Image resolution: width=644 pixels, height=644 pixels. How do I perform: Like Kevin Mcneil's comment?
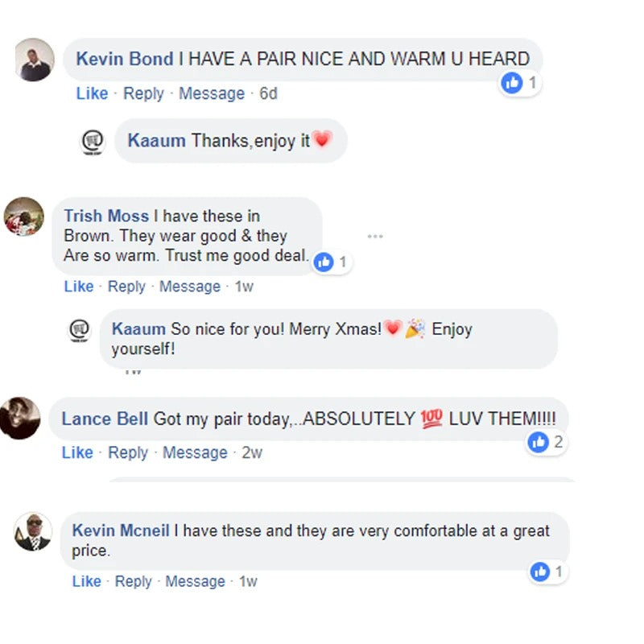point(87,581)
